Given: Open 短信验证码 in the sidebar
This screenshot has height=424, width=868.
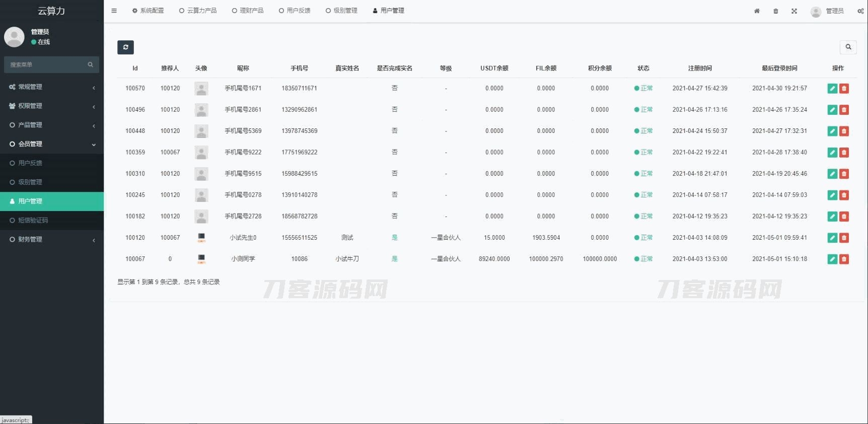Looking at the screenshot, I should pyautogui.click(x=33, y=221).
